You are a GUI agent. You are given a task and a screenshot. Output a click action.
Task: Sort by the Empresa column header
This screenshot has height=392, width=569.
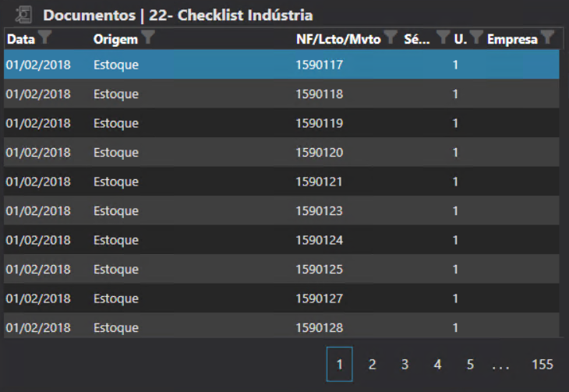(x=512, y=39)
